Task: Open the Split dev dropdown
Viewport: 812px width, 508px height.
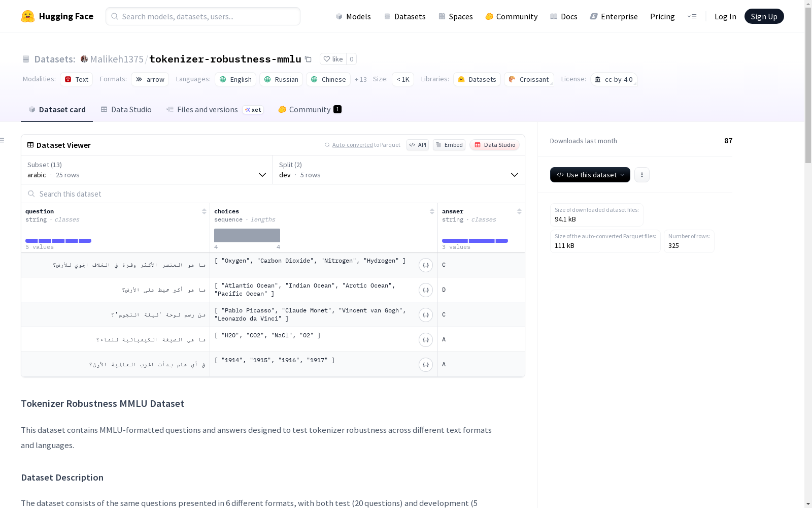Action: click(399, 170)
